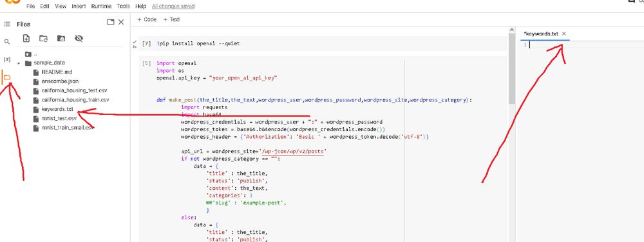644x242 pixels.
Task: Open the table of contents sidebar icon
Action: point(6,25)
